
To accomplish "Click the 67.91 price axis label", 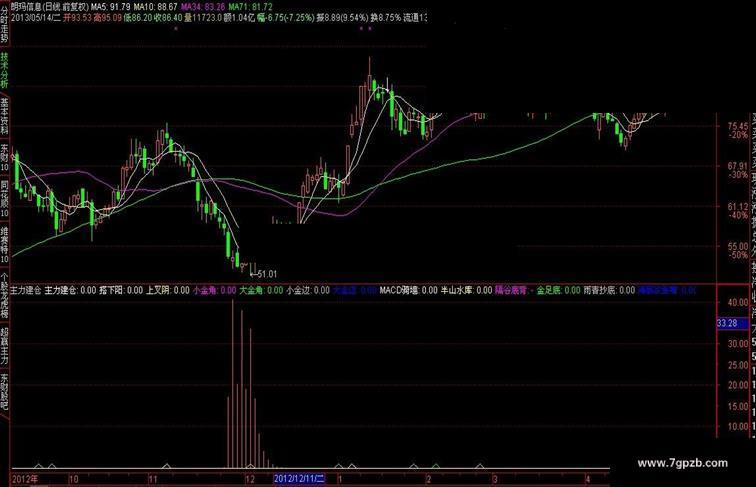I will point(738,166).
